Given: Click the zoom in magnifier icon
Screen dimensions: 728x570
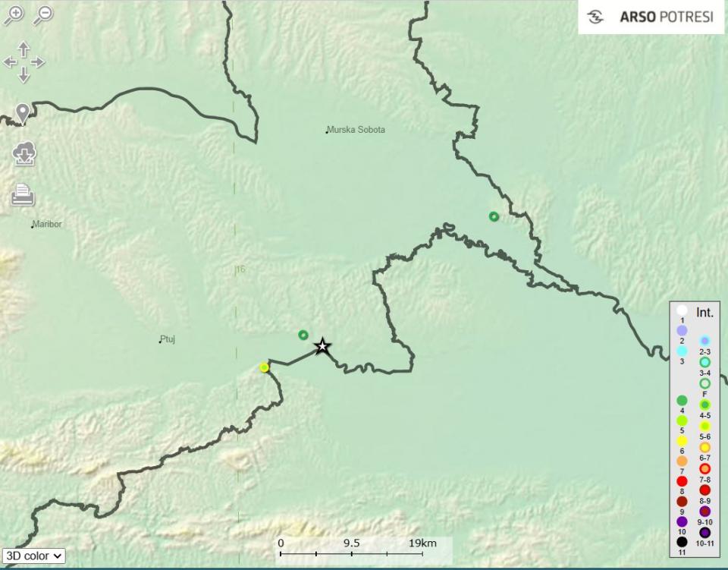Looking at the screenshot, I should (14, 15).
